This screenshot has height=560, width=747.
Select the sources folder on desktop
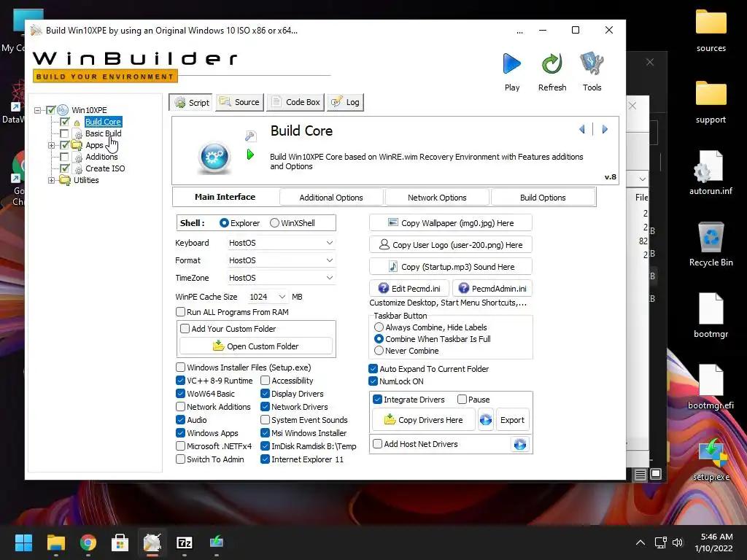pos(711,31)
